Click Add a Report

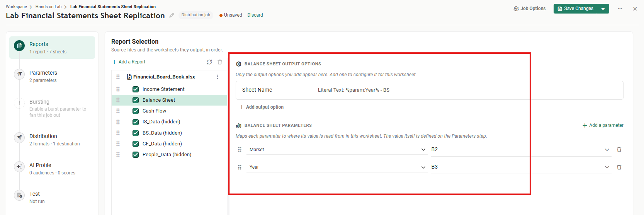pyautogui.click(x=129, y=62)
